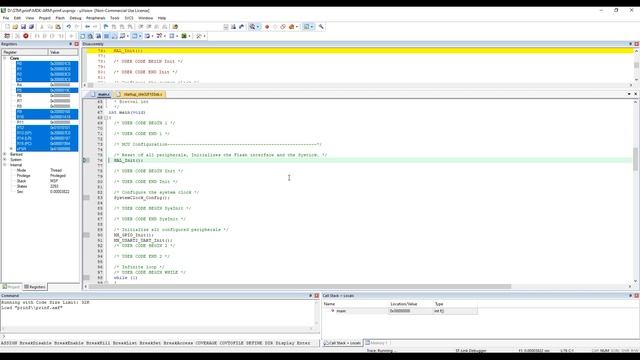The width and height of the screenshot is (640, 360).
Task: Toggle the Call Stack Window toolbar button
Action: (x=114, y=36)
